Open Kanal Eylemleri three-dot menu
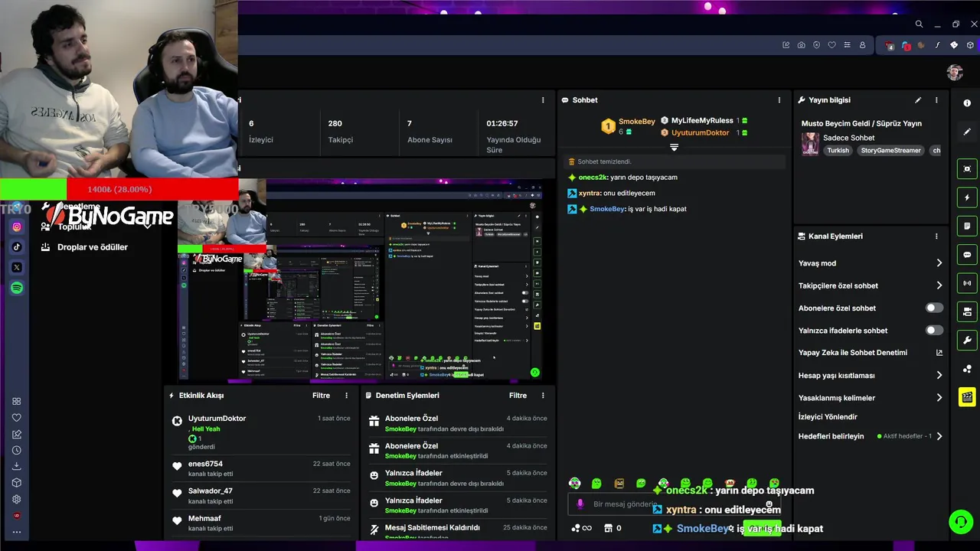 coord(936,236)
